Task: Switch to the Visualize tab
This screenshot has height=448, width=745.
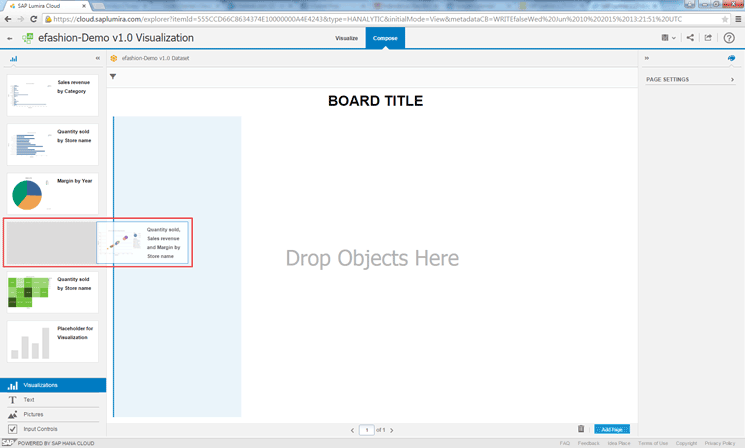Action: 346,38
